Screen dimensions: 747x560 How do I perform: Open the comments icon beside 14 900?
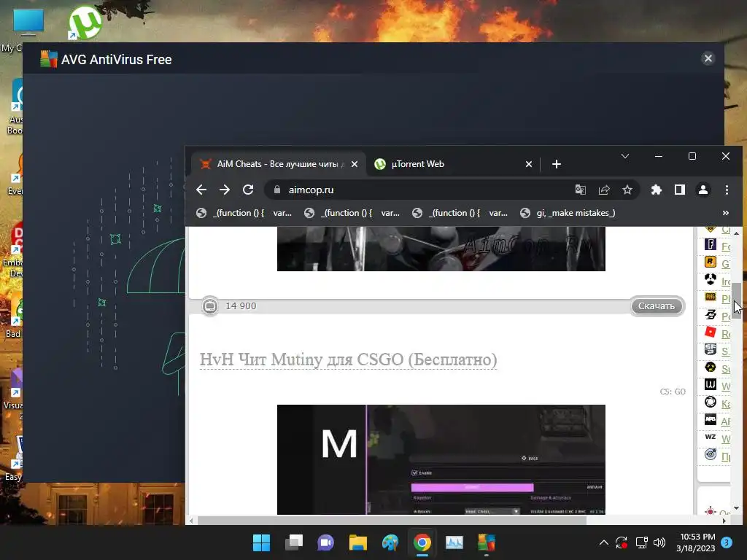point(209,306)
